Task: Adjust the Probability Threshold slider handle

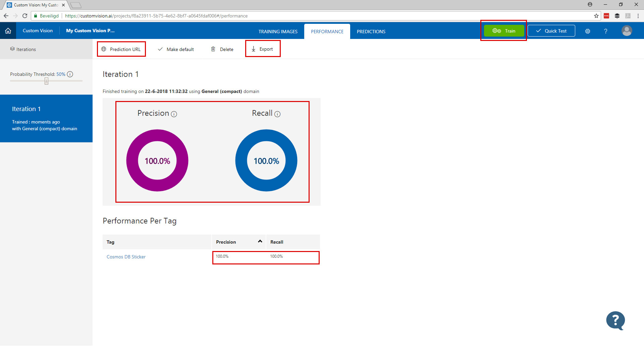Action: pos(46,81)
